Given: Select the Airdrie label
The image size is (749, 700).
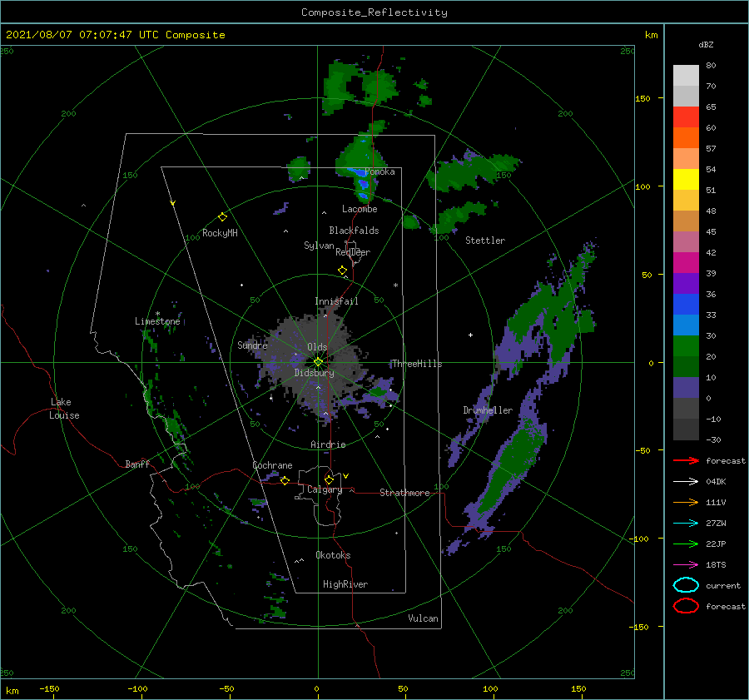Looking at the screenshot, I should pos(328,444).
